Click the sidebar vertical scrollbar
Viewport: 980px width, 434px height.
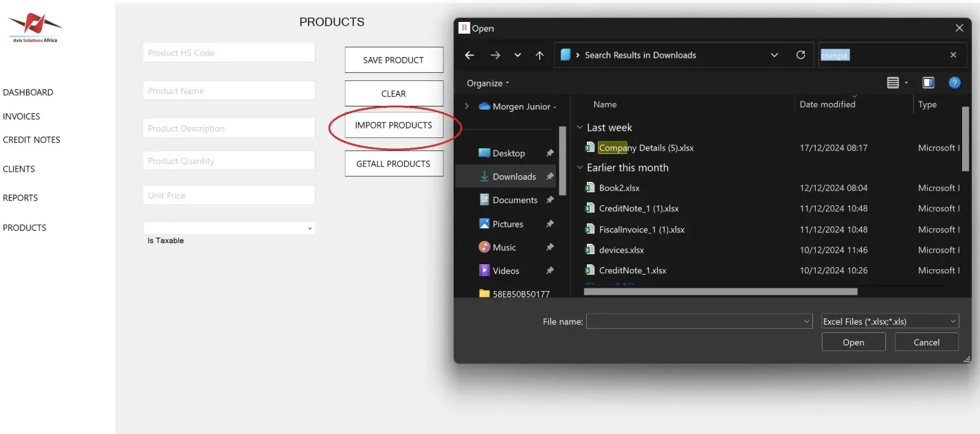pyautogui.click(x=563, y=159)
